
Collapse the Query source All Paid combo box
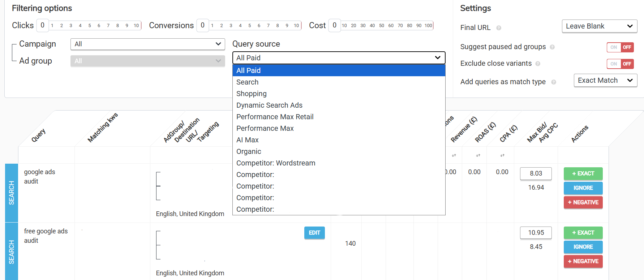pyautogui.click(x=339, y=58)
